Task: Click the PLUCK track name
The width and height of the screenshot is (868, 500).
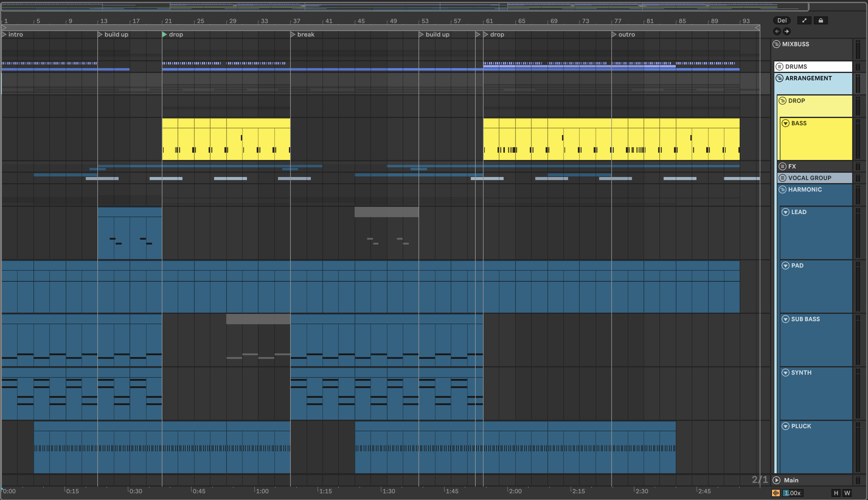Action: click(801, 426)
